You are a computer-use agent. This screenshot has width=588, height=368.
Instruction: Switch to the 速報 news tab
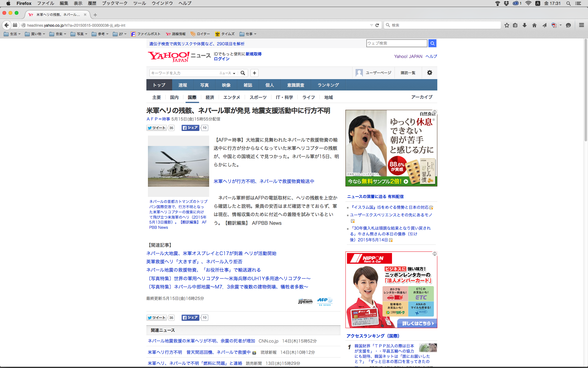point(183,85)
